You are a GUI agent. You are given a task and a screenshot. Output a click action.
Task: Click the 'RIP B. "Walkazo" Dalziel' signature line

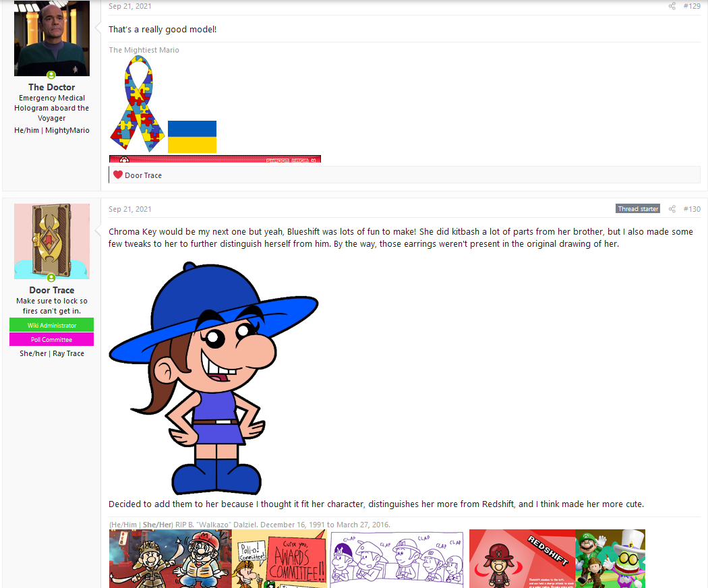tap(249, 525)
